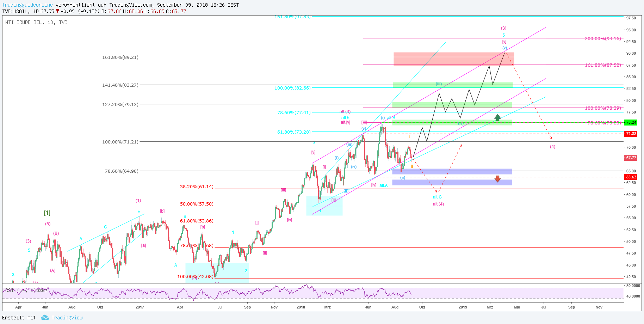
Task: Click the 78.60%(64.98) Fibonacci label
Action: tap(122, 171)
